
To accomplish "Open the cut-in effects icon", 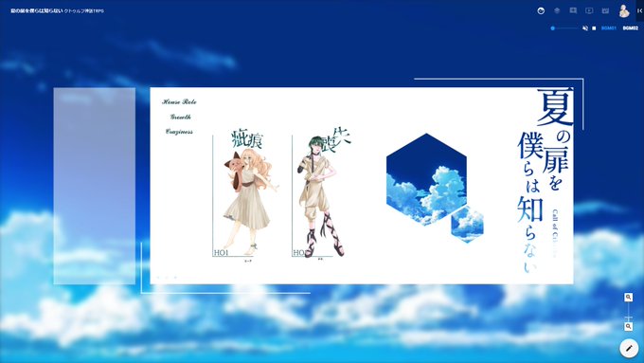I will 605,10.
